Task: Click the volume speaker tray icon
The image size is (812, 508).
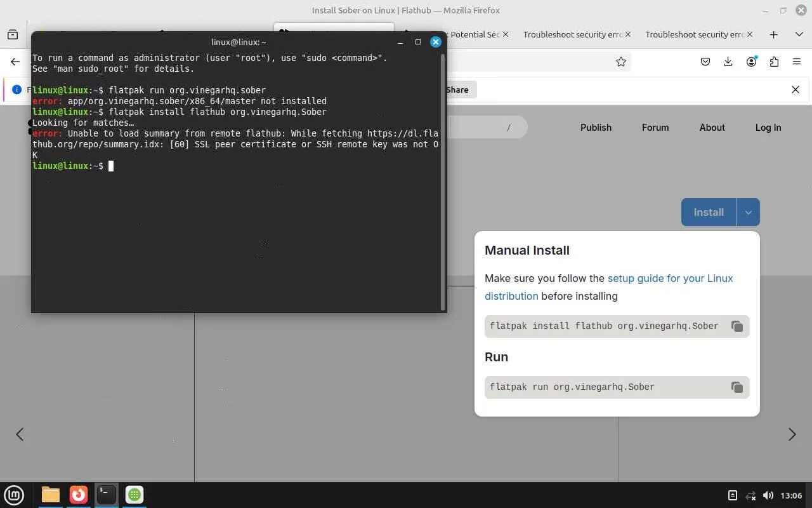Action: 768,495
